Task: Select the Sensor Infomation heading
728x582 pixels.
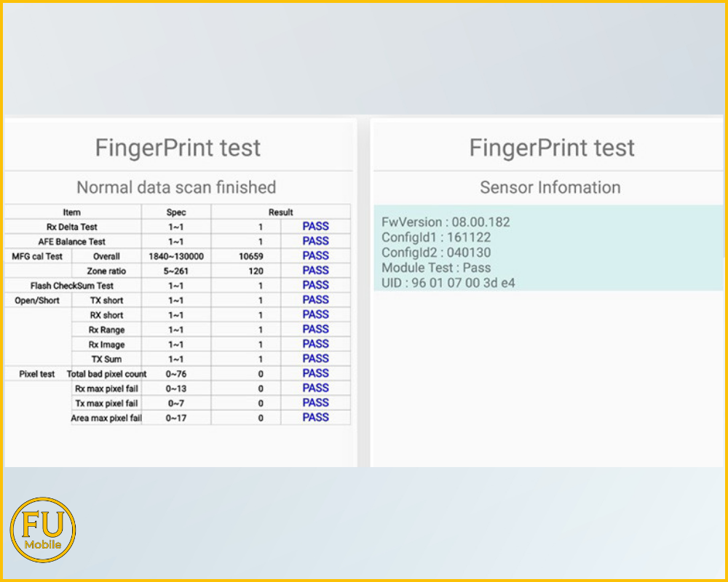Action: click(550, 187)
